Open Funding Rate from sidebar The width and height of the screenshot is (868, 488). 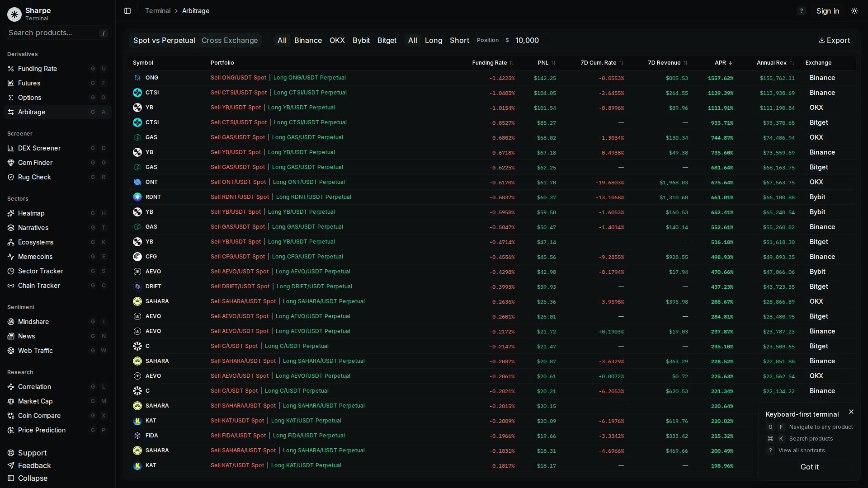click(38, 69)
